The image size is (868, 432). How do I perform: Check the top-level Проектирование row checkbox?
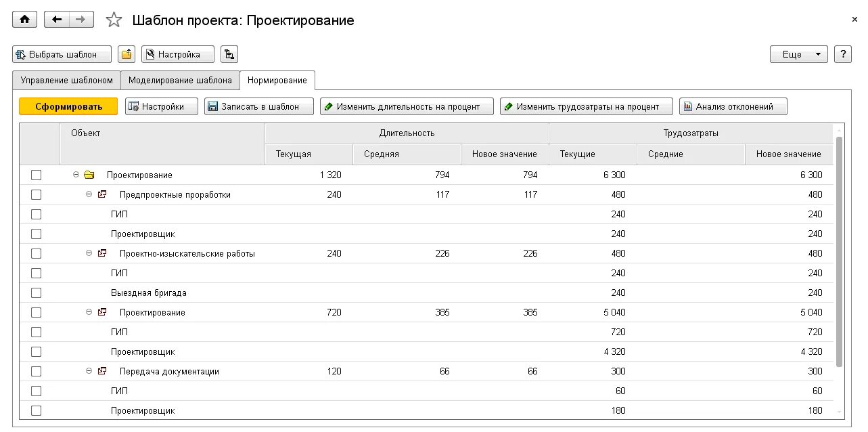[x=36, y=175]
